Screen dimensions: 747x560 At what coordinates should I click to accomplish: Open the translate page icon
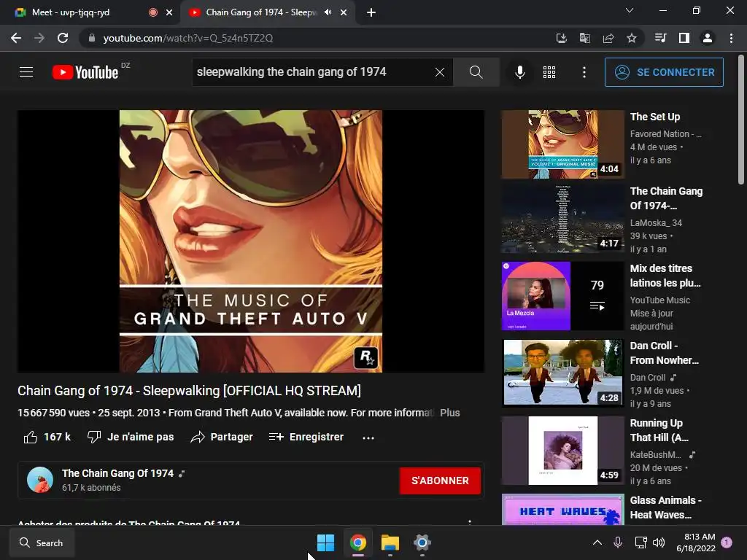pos(585,38)
